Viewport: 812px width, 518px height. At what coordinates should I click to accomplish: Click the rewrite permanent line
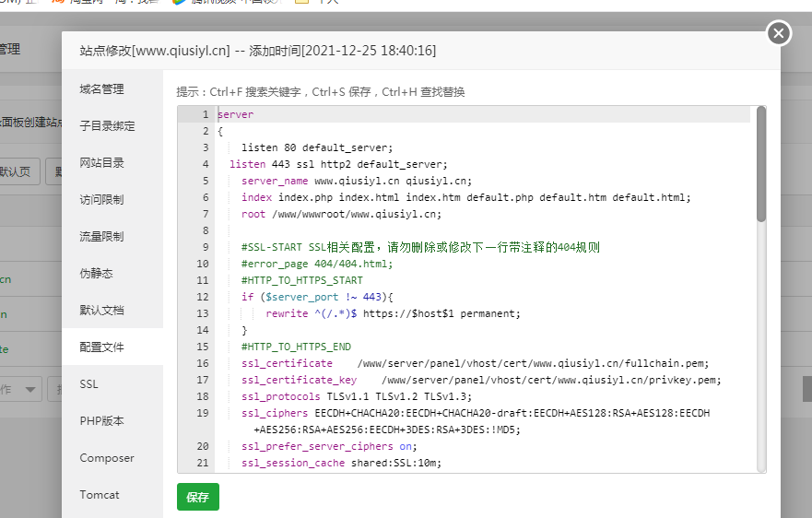coord(393,313)
